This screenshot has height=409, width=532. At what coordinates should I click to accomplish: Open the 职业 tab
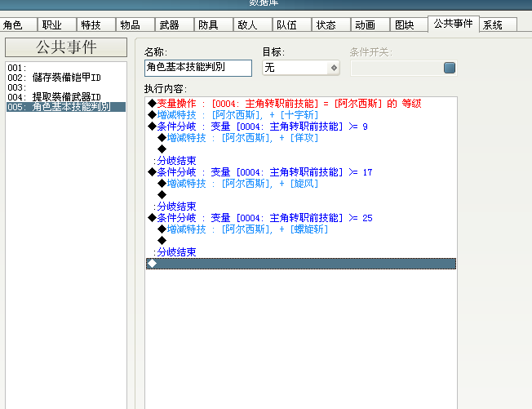(56, 24)
